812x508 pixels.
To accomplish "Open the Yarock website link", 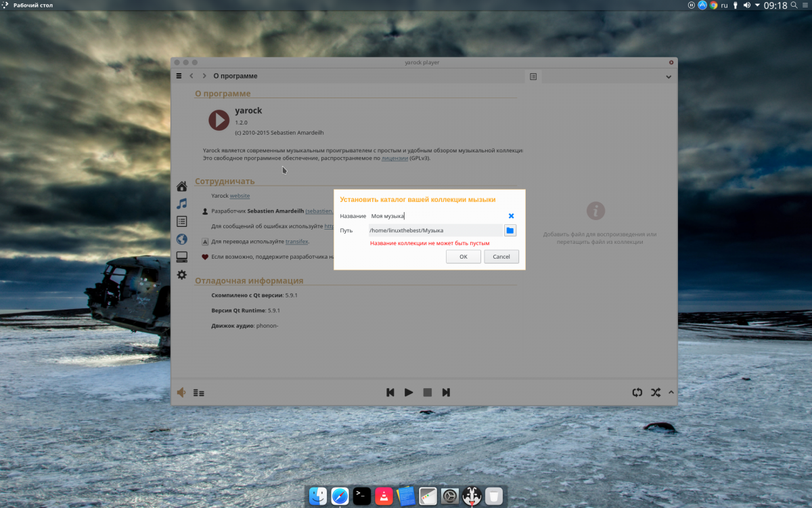I will 240,196.
